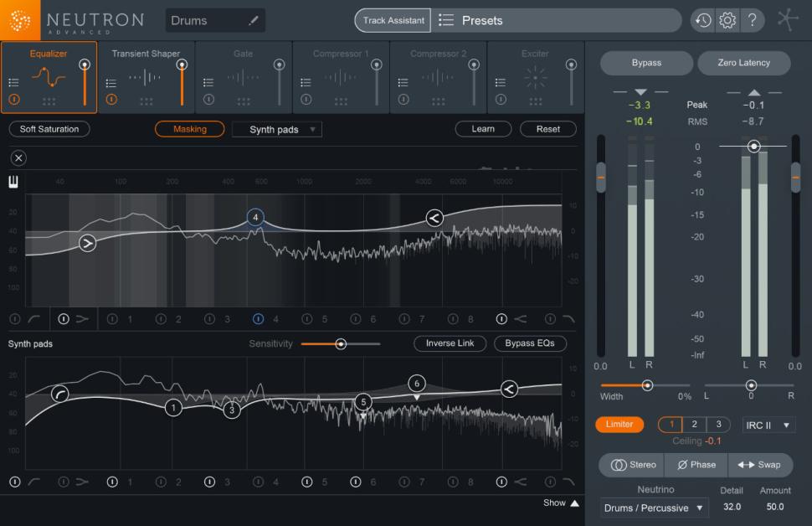Launch the Track Assistant
The width and height of the screenshot is (812, 526).
[x=392, y=20]
